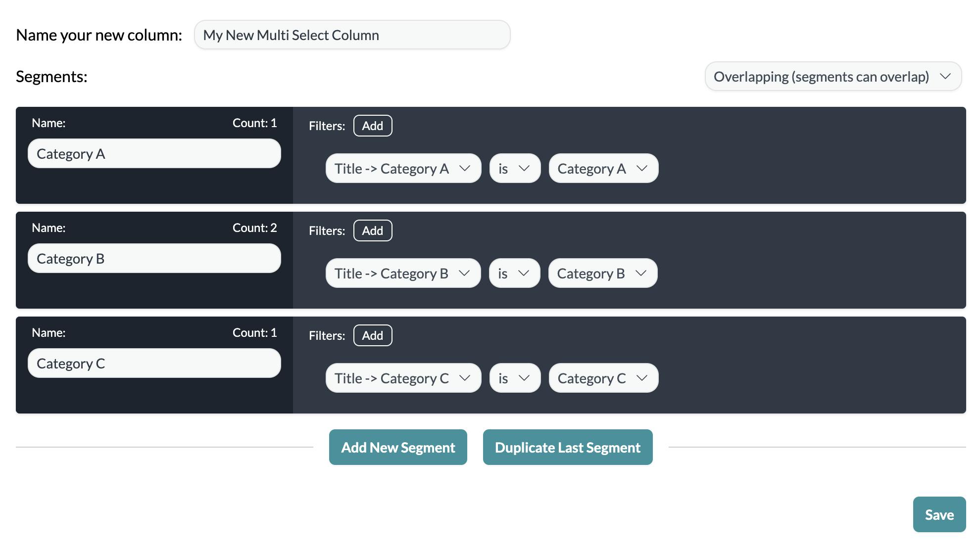Screen dimensions: 980x550
Task: Add a filter to the Category A segment
Action: tap(372, 126)
